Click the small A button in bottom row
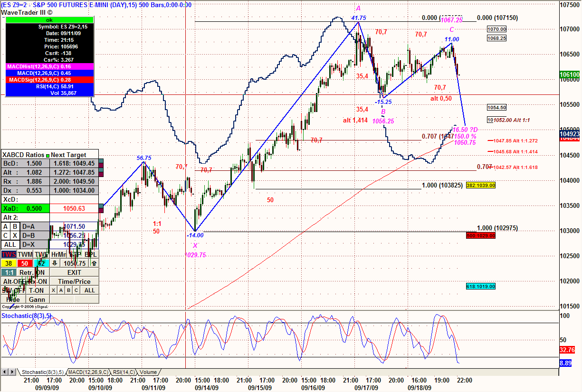Image resolution: width=582 pixels, height=392 pixels. coord(61,290)
